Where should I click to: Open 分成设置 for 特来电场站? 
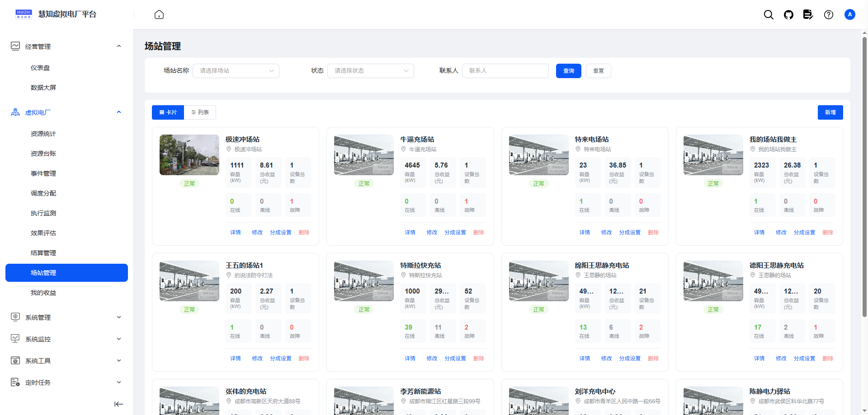coord(630,233)
